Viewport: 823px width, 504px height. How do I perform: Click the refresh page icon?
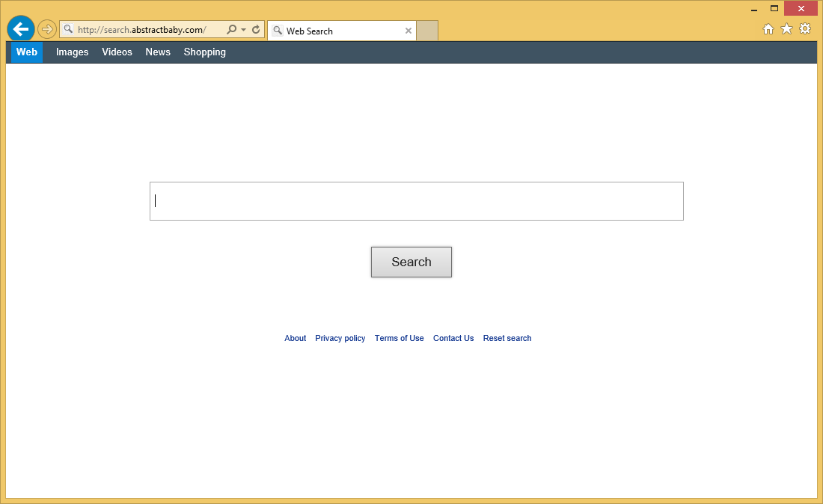[256, 30]
